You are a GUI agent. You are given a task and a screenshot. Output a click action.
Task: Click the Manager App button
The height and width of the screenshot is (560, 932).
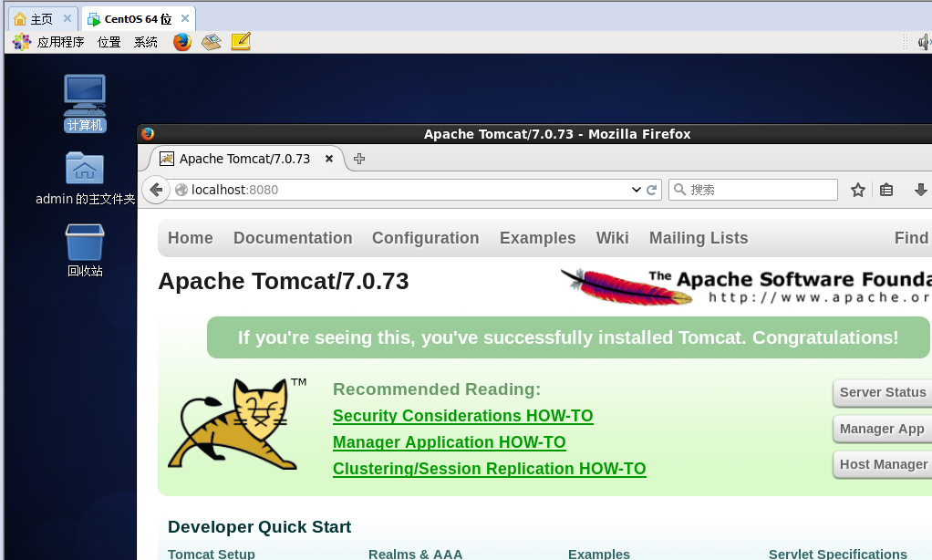[883, 429]
